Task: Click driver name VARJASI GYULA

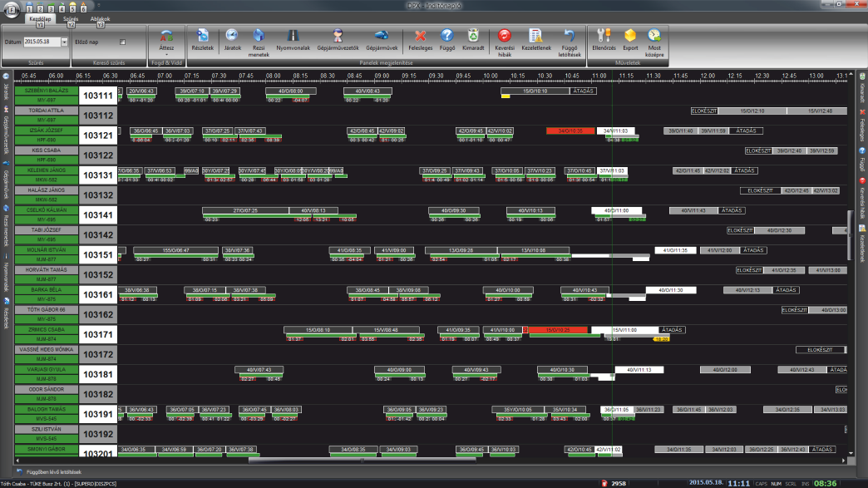Action: (47, 370)
